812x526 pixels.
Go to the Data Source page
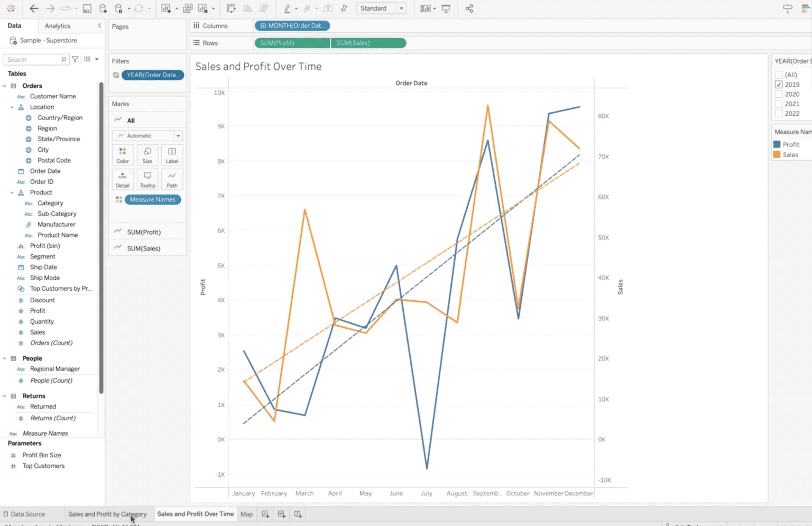(x=28, y=513)
